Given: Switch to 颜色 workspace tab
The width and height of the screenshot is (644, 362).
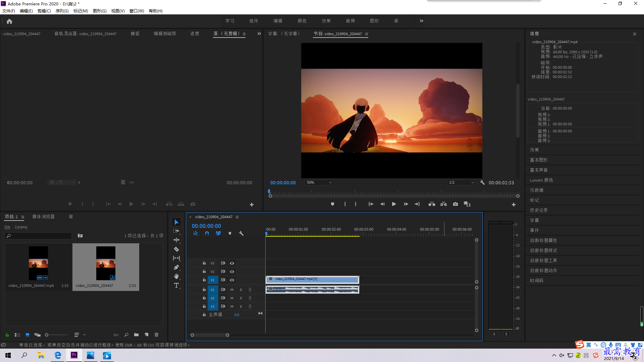Looking at the screenshot, I should click(302, 21).
